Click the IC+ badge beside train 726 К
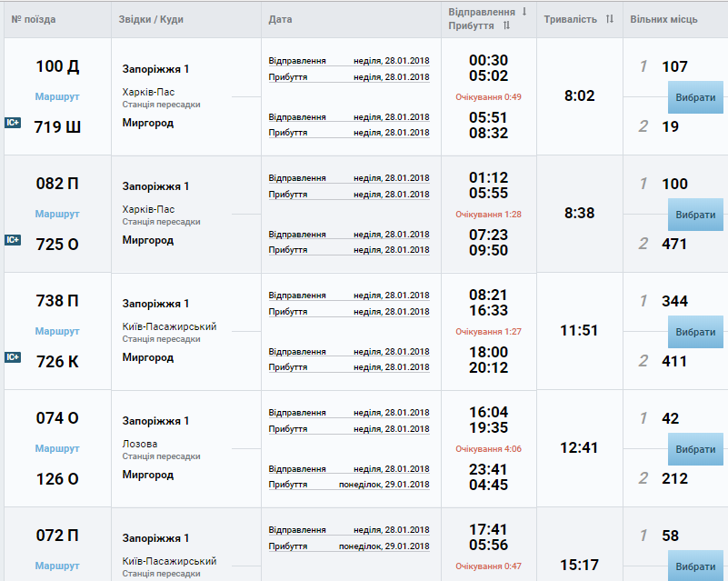This screenshot has width=728, height=581. [13, 357]
